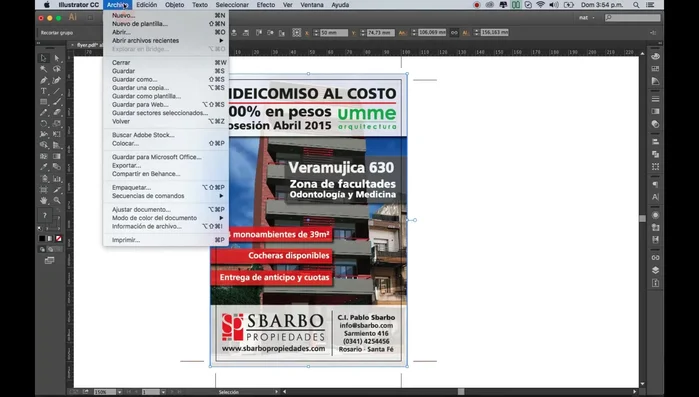The width and height of the screenshot is (699, 397).
Task: Select the Paintbrush tool
Action: (x=57, y=102)
